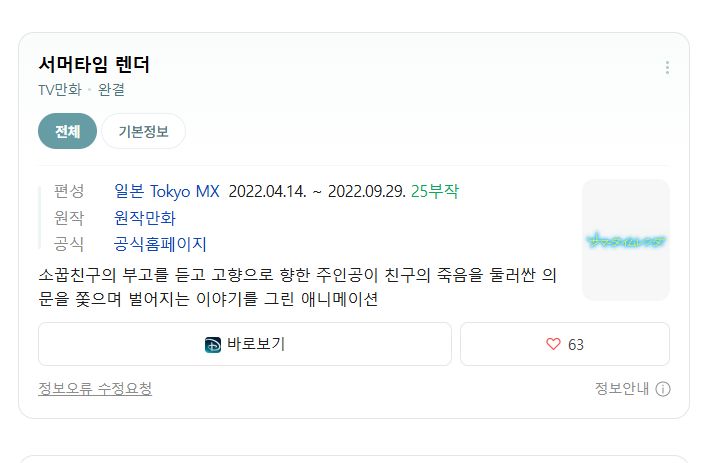The width and height of the screenshot is (713, 463).
Task: Open the three-dot more options menu
Action: tap(667, 67)
